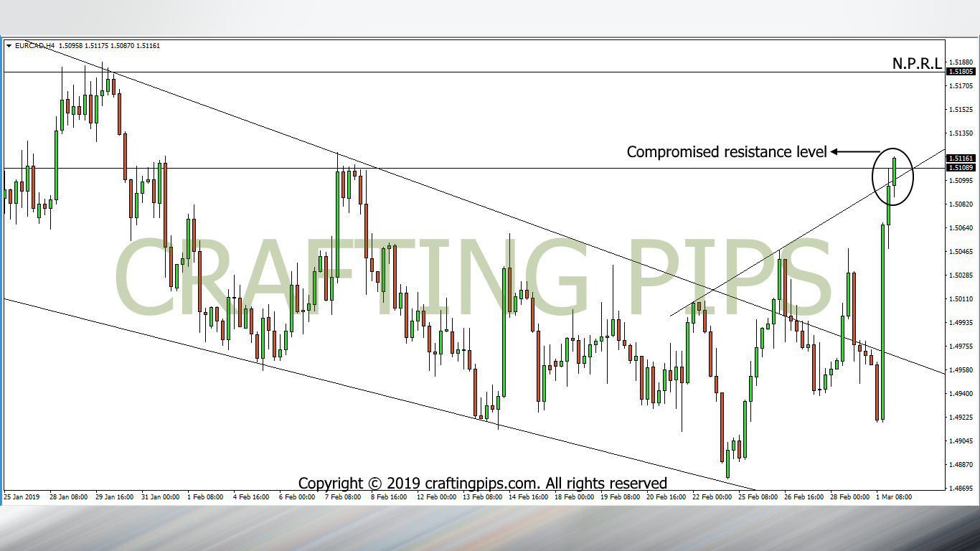This screenshot has width=980, height=551.
Task: Select the high value 1.51175 in the header
Action: (x=96, y=46)
